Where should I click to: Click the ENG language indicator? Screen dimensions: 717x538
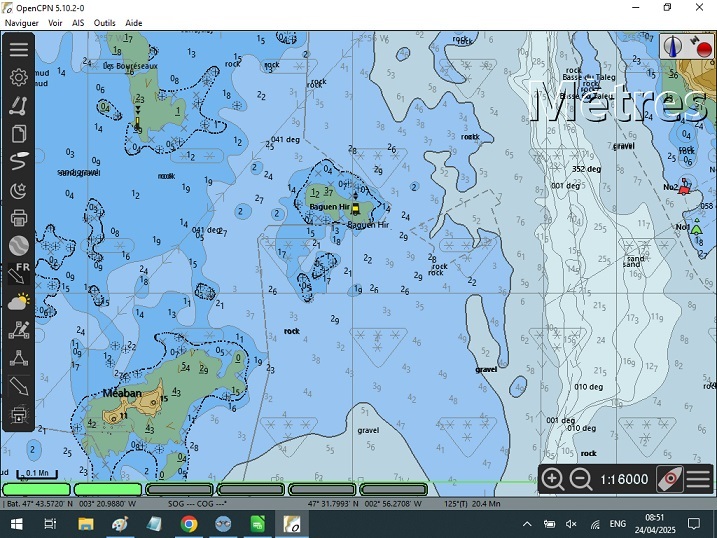coord(618,524)
